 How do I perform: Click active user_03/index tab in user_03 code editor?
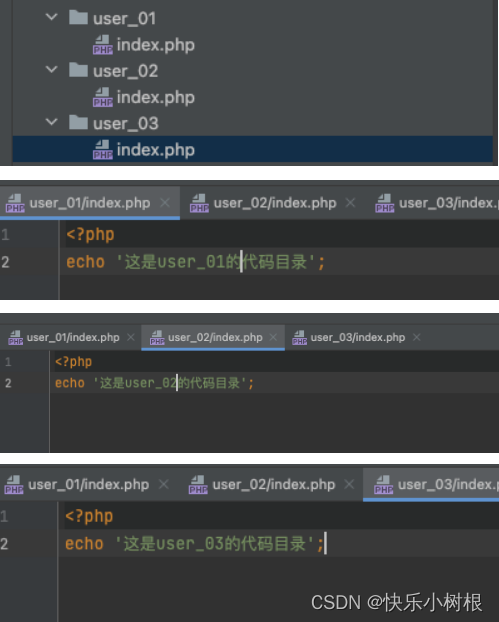[x=431, y=484]
